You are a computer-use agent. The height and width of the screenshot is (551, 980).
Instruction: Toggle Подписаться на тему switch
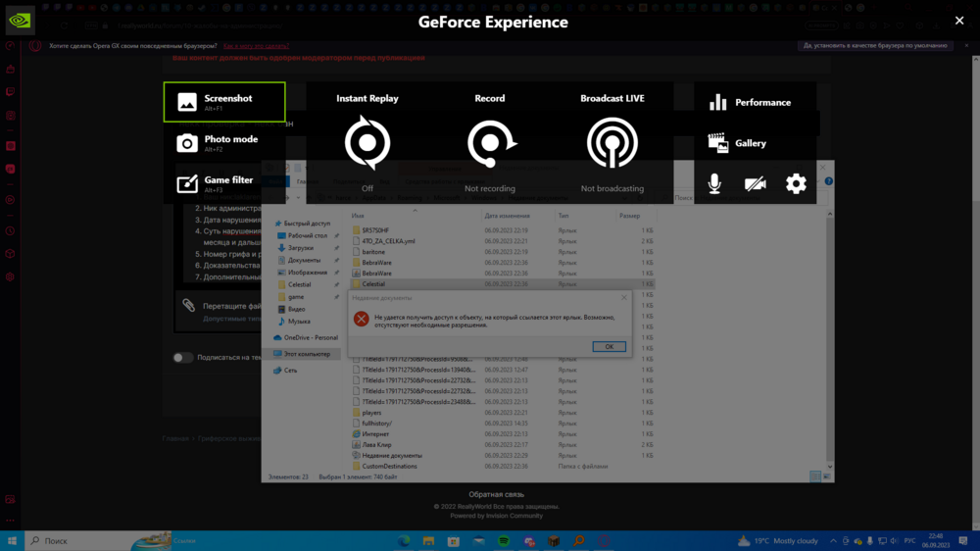coord(182,358)
